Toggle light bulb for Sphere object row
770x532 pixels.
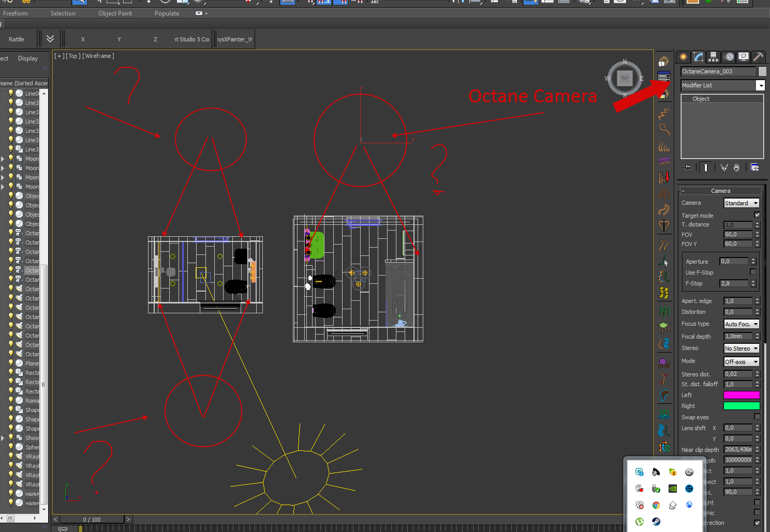point(10,447)
